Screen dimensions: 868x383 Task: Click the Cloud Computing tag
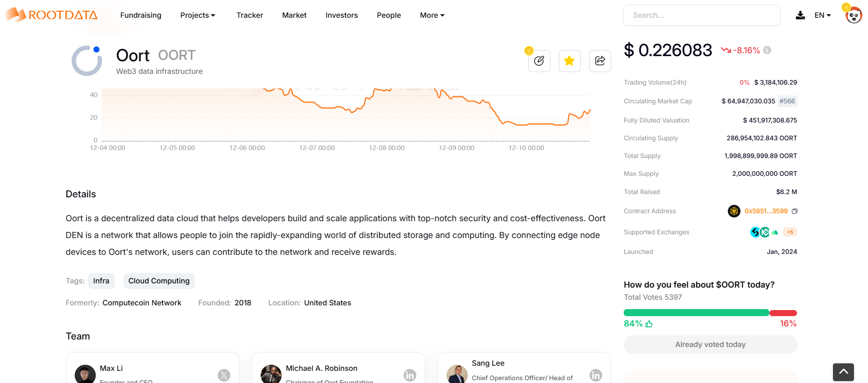click(159, 281)
